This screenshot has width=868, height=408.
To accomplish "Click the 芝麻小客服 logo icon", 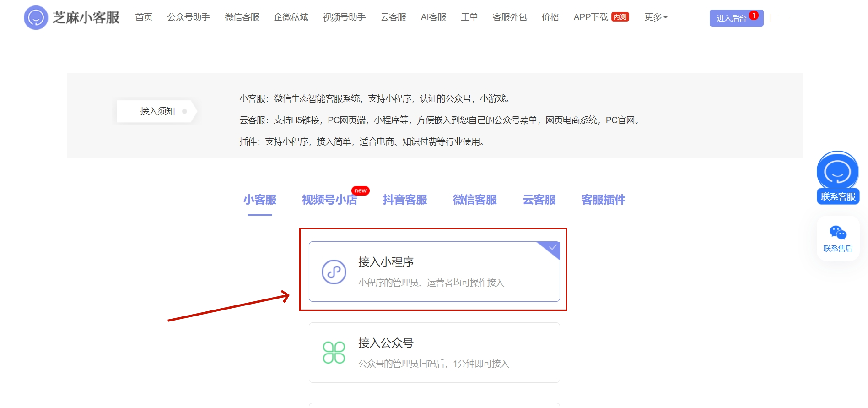I will [x=36, y=17].
